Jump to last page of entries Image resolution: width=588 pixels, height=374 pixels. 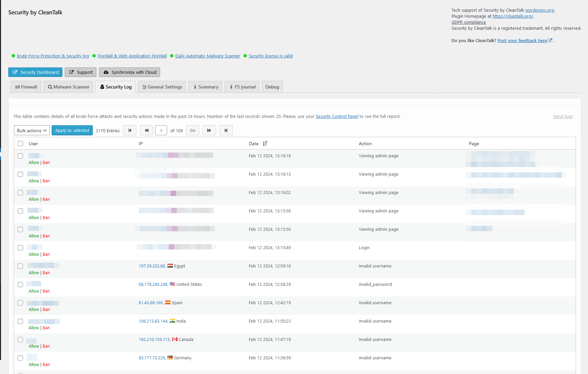pos(226,130)
